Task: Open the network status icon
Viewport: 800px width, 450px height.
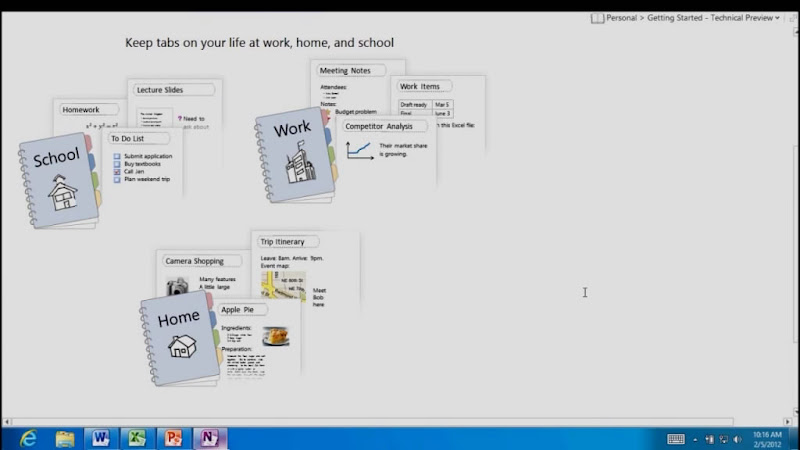Action: (723, 439)
